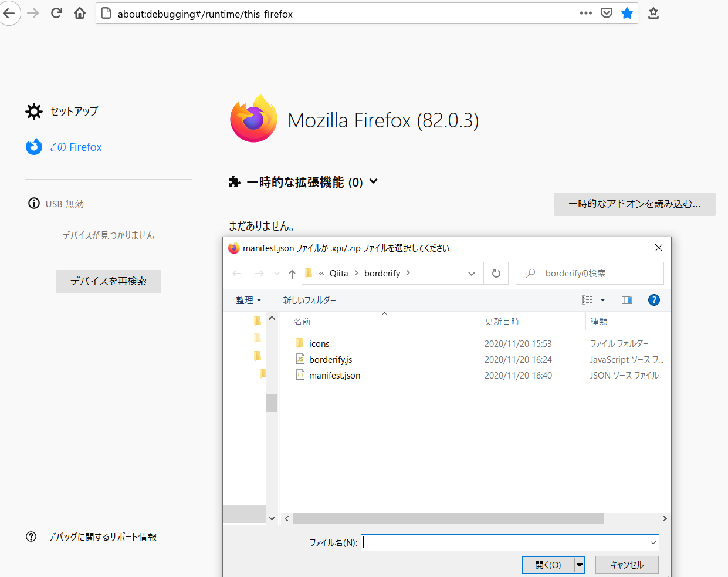Toggle the preview pane icon
Image resolution: width=728 pixels, height=577 pixels.
tap(627, 300)
